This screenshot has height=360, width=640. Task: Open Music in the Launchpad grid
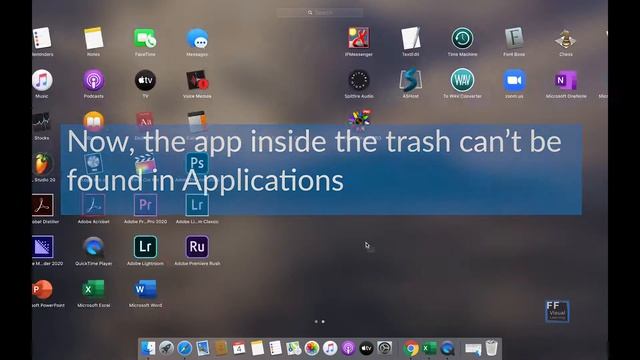coord(42,80)
